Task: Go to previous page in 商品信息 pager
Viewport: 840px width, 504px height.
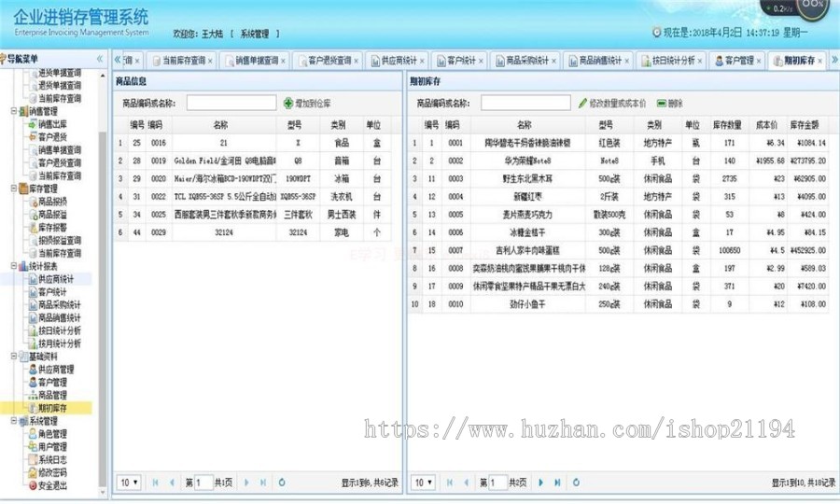Action: pos(172,483)
